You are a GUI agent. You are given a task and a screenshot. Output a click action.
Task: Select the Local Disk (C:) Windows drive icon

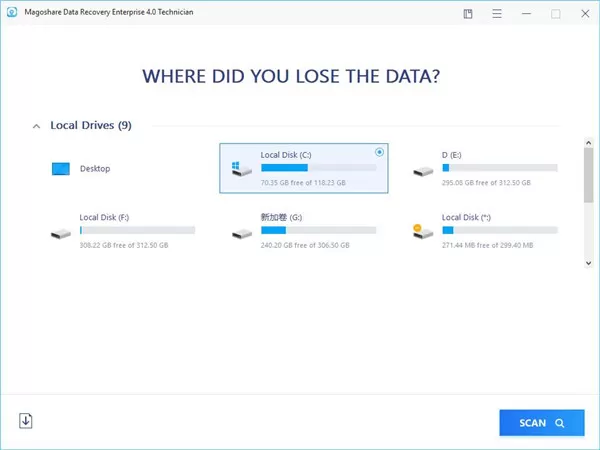click(241, 169)
